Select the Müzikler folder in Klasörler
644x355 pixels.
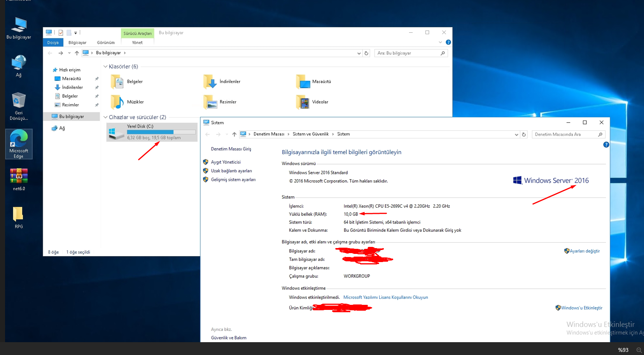coord(128,102)
